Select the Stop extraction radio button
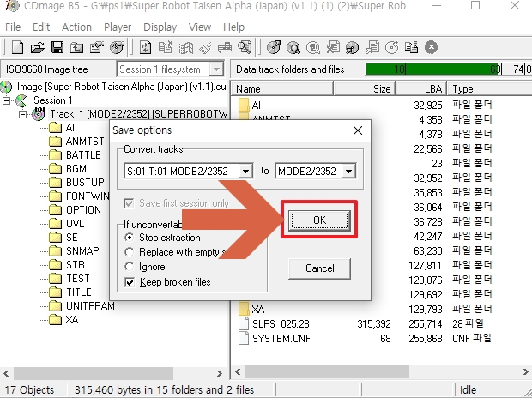Viewport: 532px width, 398px height. tap(129, 238)
